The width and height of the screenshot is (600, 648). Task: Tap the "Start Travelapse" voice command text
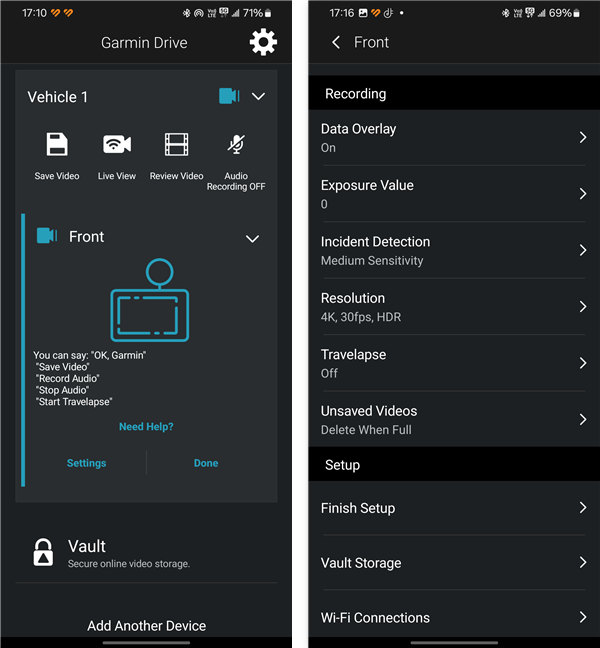point(74,402)
